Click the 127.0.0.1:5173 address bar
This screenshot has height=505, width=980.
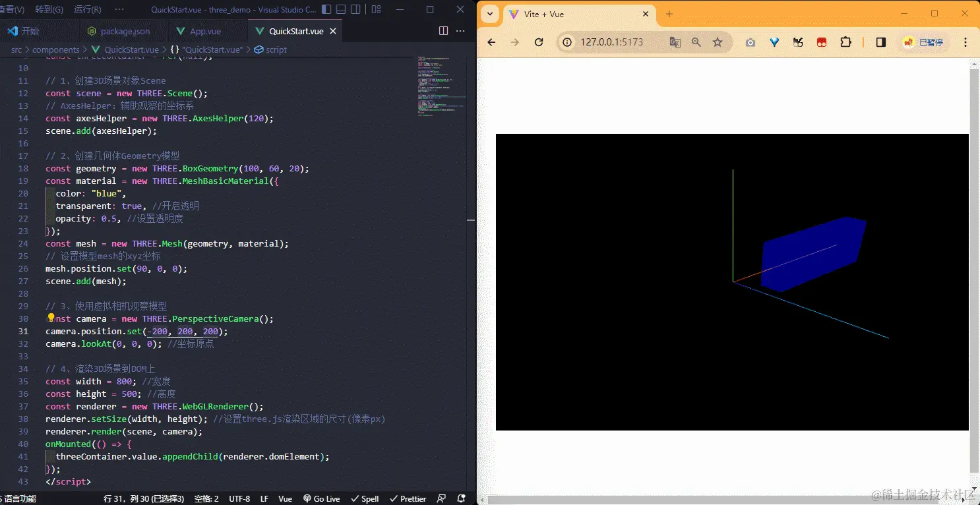coord(611,42)
